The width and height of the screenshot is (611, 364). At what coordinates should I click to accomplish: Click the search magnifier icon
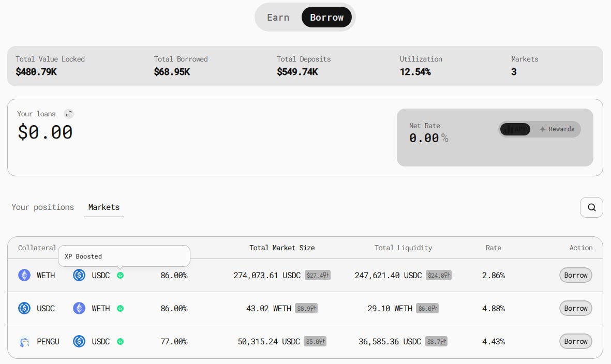[591, 207]
